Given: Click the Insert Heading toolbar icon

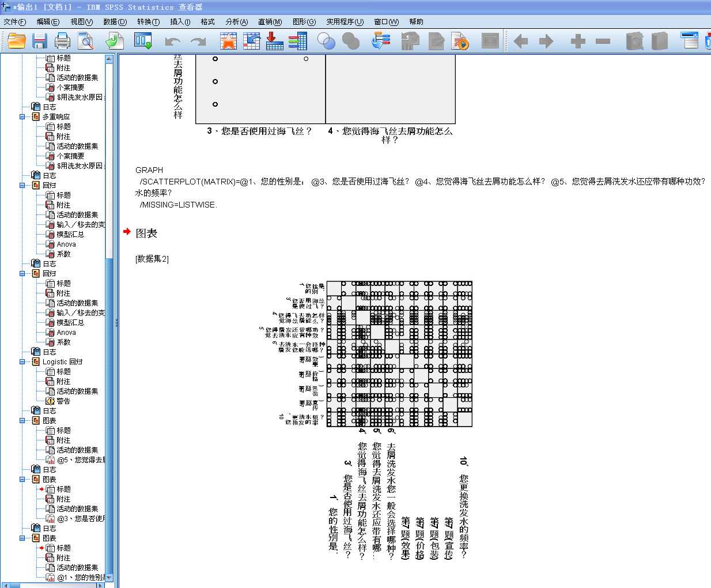Looking at the screenshot, I should click(689, 40).
